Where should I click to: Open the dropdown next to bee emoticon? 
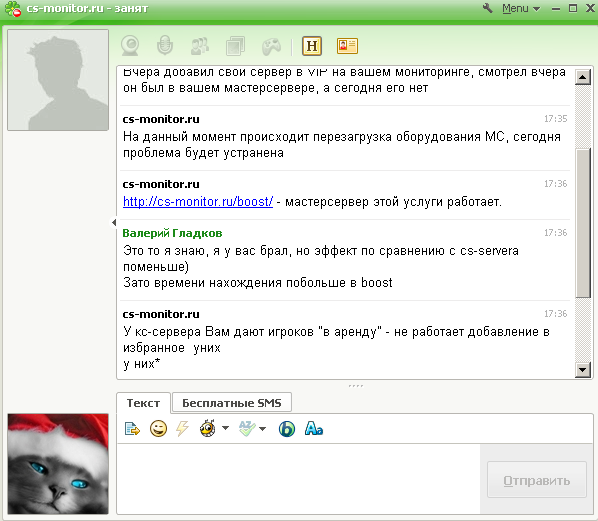click(x=225, y=428)
